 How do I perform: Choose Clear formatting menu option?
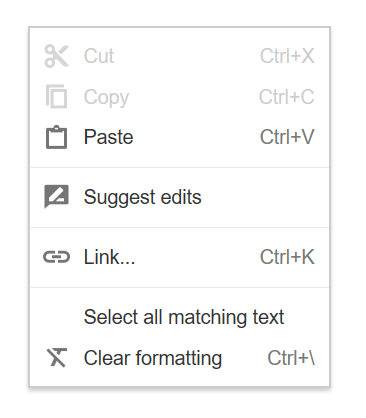click(180, 358)
